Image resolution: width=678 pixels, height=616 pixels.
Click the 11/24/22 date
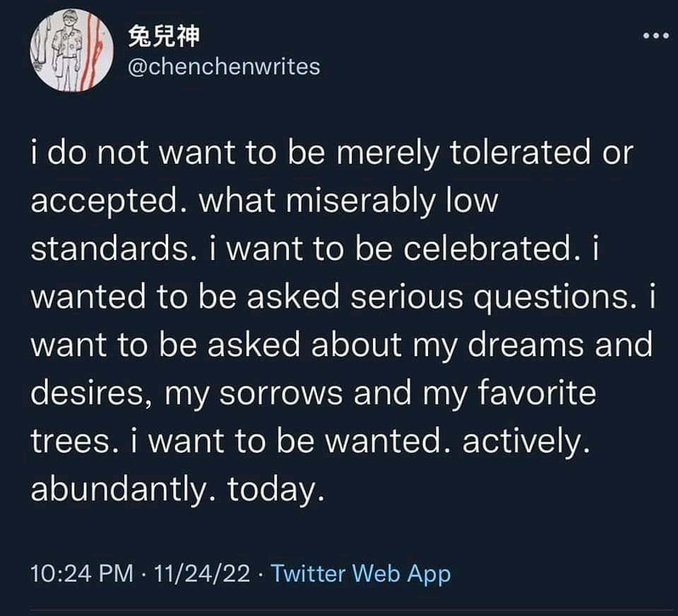[x=202, y=574]
